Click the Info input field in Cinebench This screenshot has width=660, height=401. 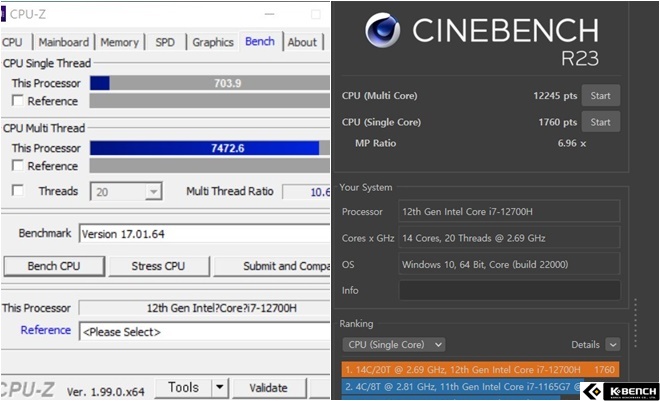(509, 290)
